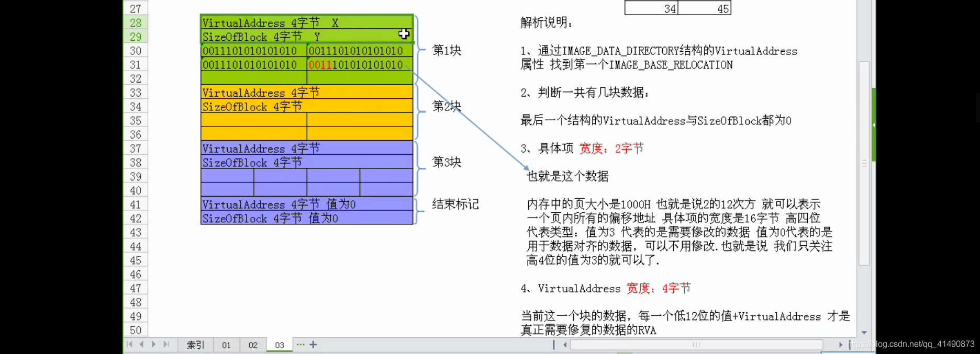Select the orange 'VirtualAddress 4字节' cell
The width and height of the screenshot is (980, 354).
307,93
